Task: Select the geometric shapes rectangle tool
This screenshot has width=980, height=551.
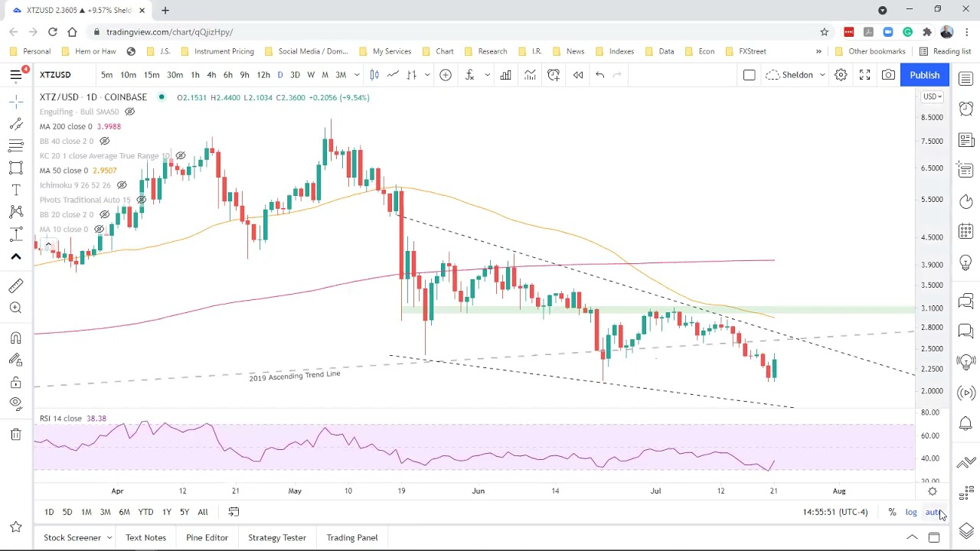Action: [16, 168]
